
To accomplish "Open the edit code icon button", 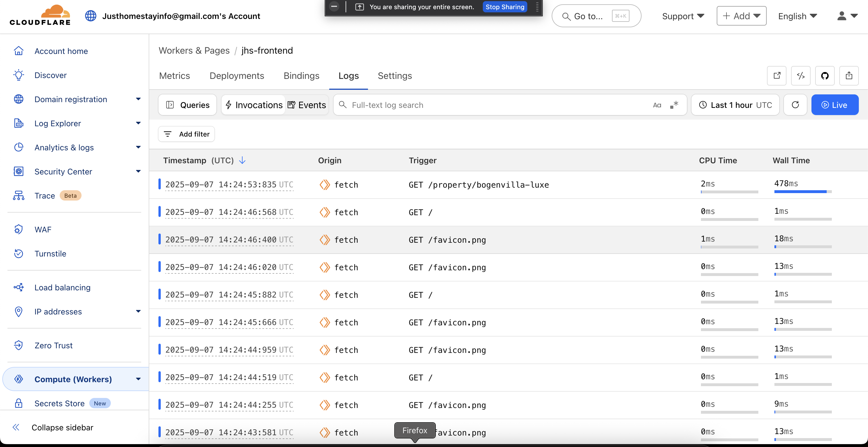I will click(x=801, y=76).
